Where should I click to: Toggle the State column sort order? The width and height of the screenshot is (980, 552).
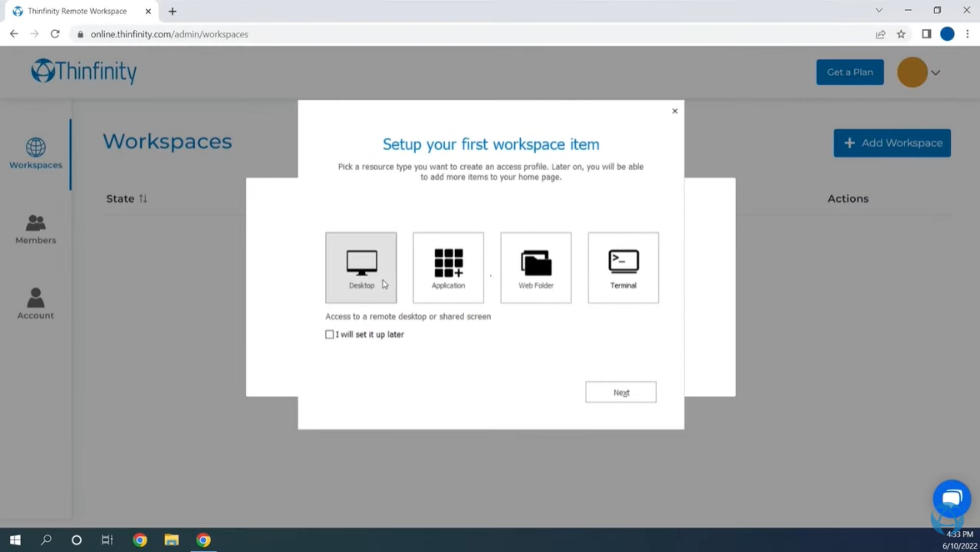tap(142, 198)
